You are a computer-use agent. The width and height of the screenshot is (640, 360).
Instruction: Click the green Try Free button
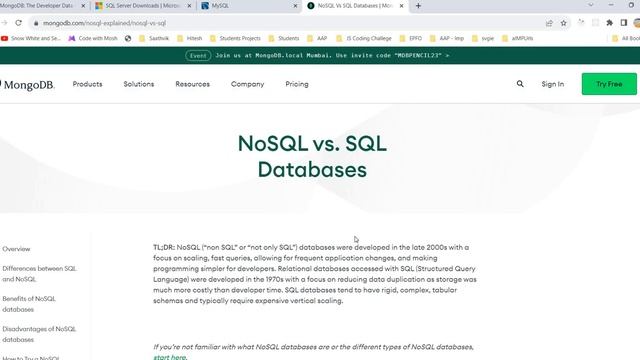tap(609, 84)
